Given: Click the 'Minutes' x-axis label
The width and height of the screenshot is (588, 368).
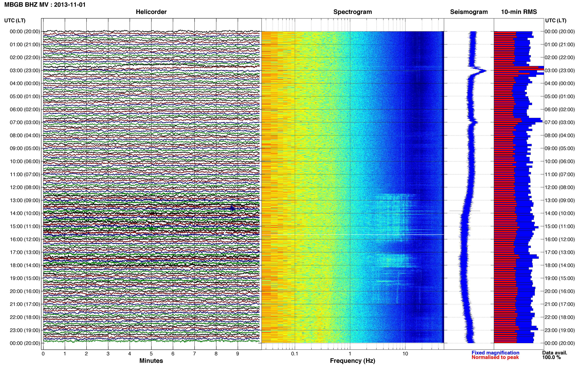Looking at the screenshot, I should pyautogui.click(x=151, y=361).
